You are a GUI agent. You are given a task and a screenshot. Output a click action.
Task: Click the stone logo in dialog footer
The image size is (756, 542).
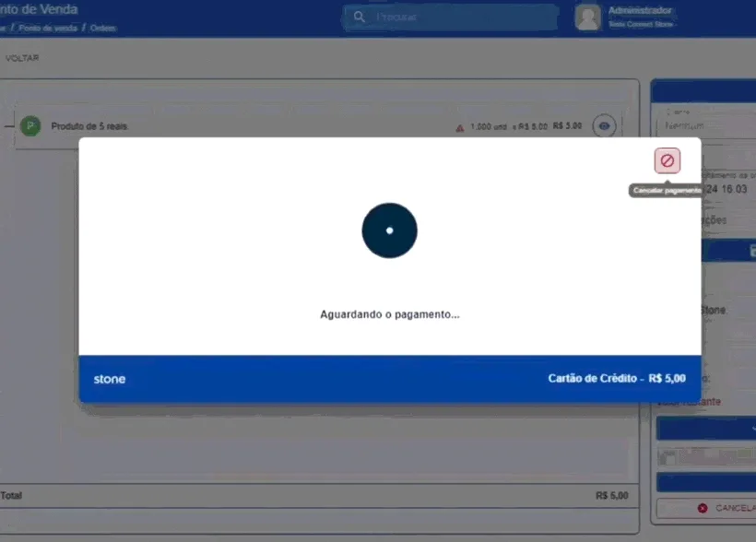coord(110,379)
